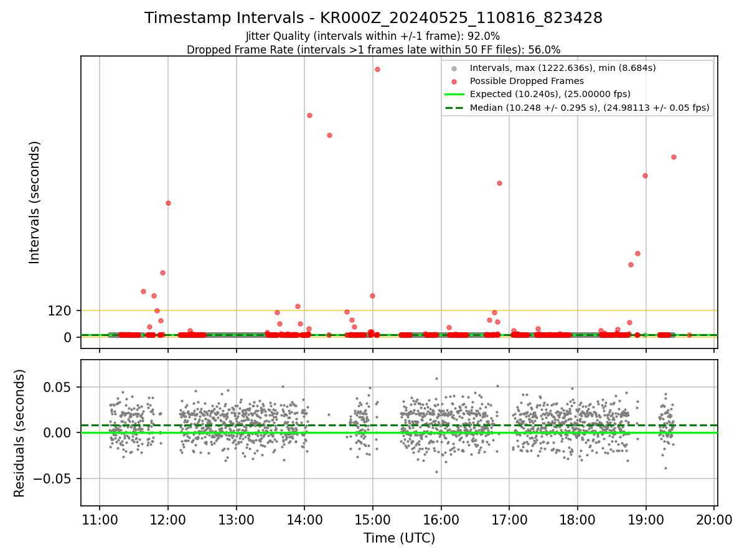The width and height of the screenshot is (747, 560).
Task: Click the 13:00 tick label
Action: tap(236, 520)
